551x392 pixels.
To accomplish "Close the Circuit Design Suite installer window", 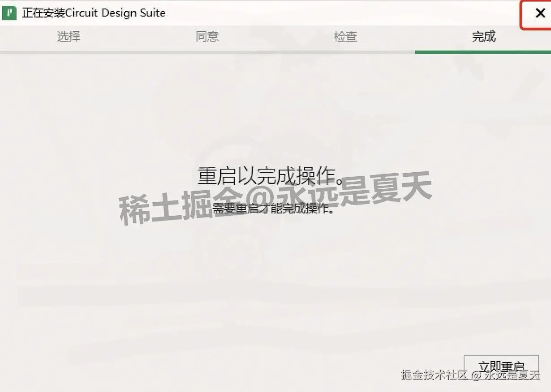I will coord(540,13).
